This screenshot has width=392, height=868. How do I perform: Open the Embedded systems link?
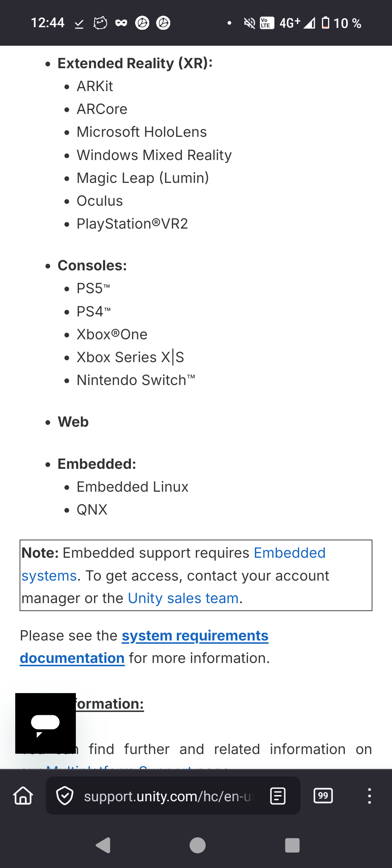click(x=173, y=564)
